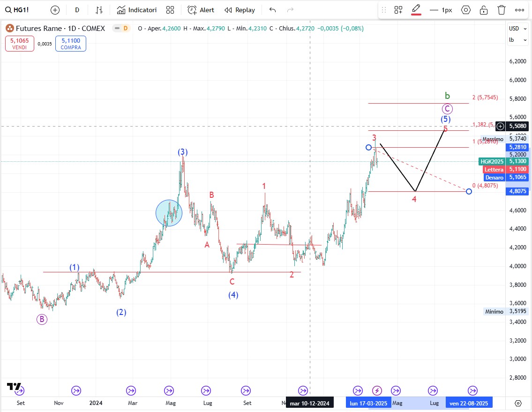
Task: Click the Minimo 3,5195 label
Action: click(506, 311)
